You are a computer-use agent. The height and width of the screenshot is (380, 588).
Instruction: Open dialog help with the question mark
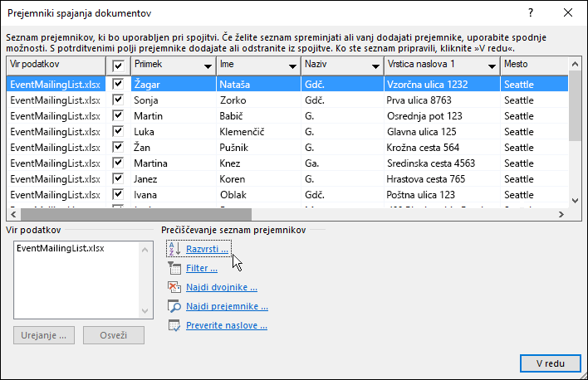click(530, 12)
